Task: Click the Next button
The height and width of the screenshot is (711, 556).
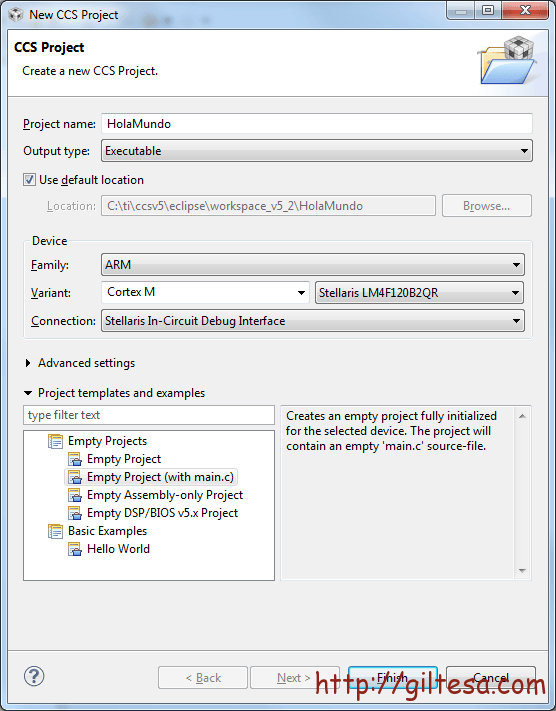Action: pos(295,677)
